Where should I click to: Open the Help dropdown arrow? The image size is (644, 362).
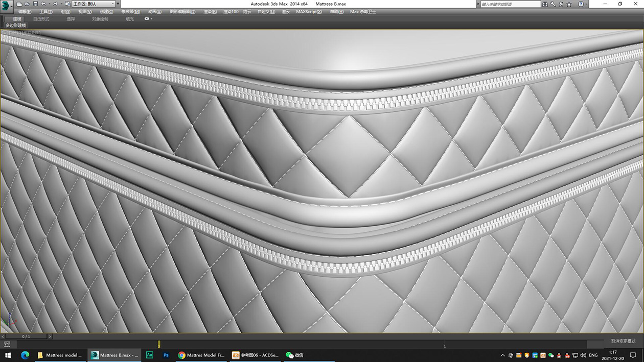pos(586,4)
